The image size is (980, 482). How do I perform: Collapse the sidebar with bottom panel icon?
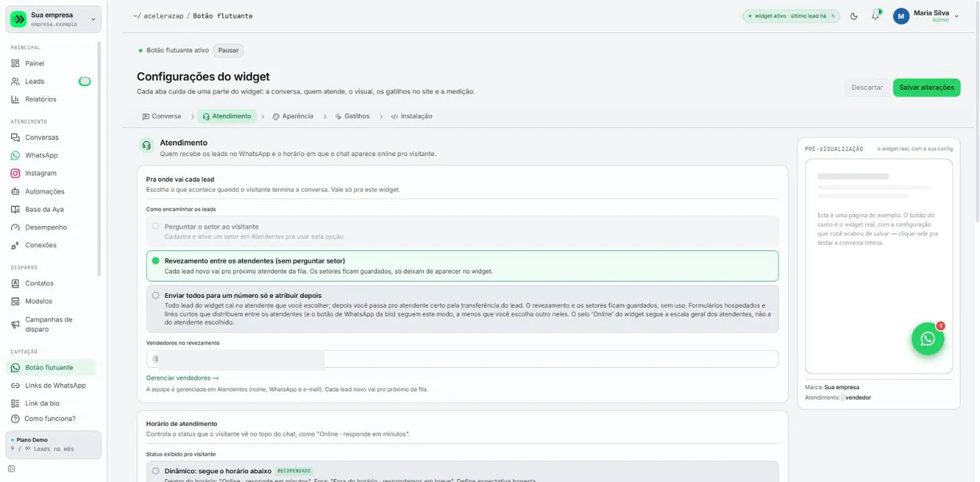pos(11,469)
